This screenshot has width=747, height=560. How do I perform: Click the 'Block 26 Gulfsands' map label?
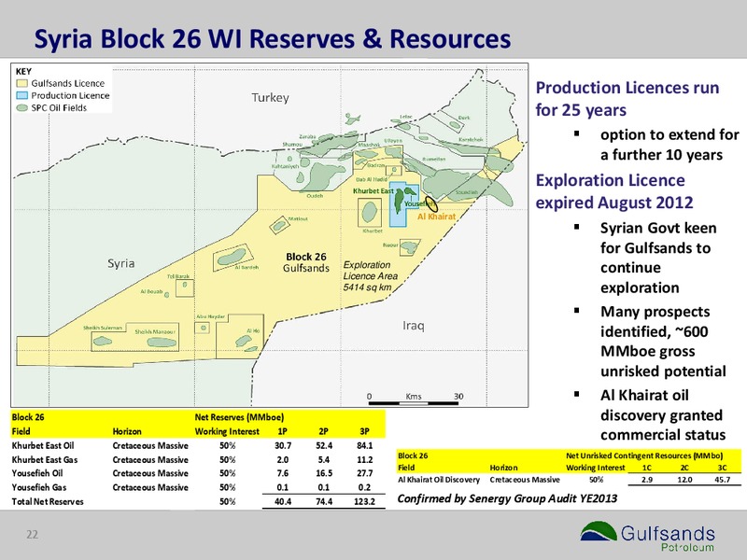(x=306, y=262)
